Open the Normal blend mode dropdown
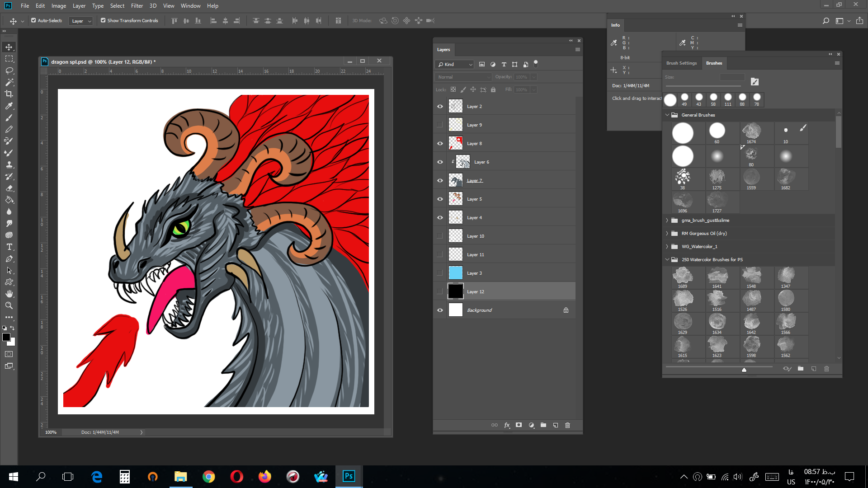 coord(463,77)
